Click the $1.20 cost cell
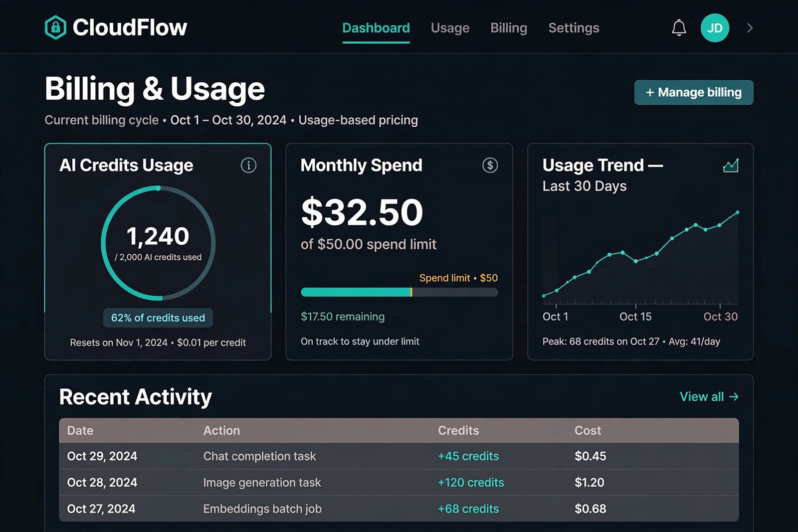The image size is (798, 532). (x=590, y=483)
